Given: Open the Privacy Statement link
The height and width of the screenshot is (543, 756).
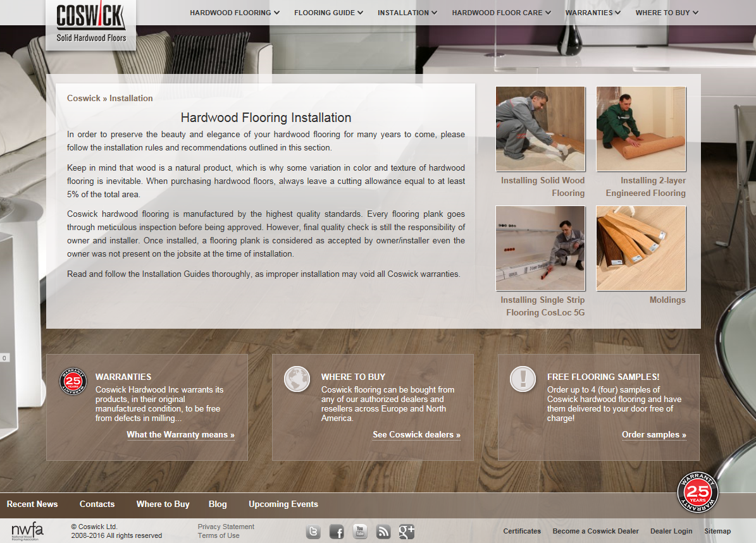Looking at the screenshot, I should (226, 527).
